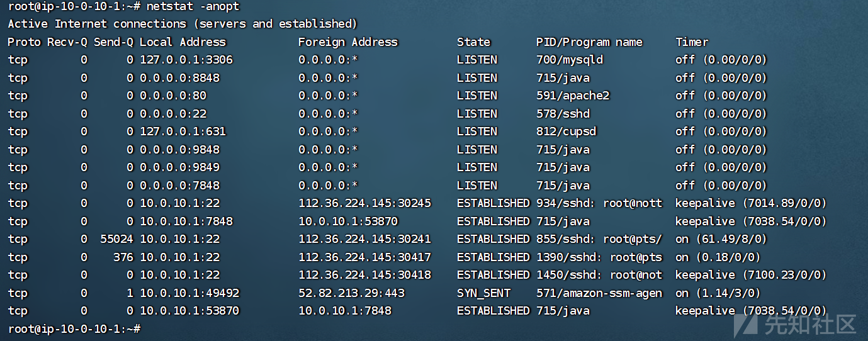Click the Timer column header
The image size is (868, 341).
click(x=692, y=42)
